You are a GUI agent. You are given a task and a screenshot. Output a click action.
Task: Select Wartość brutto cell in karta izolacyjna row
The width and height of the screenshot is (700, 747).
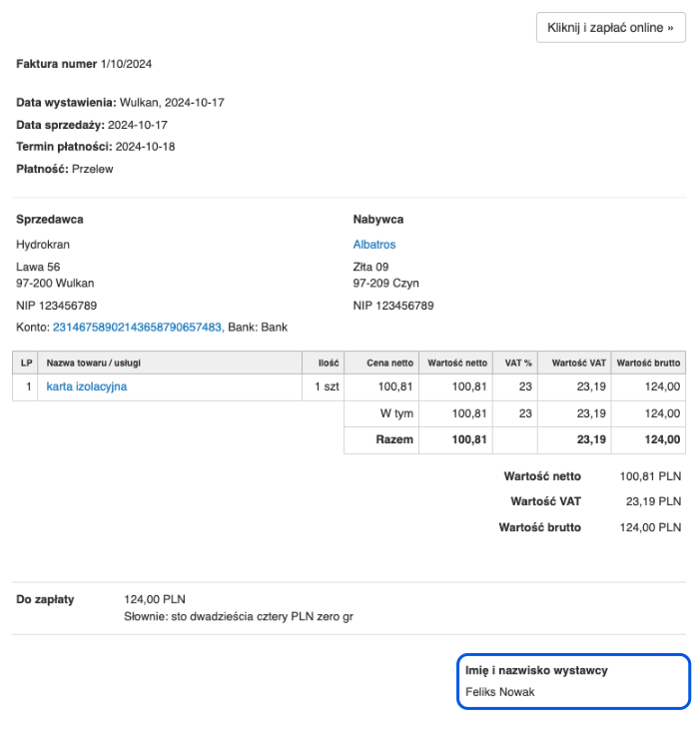click(648, 386)
